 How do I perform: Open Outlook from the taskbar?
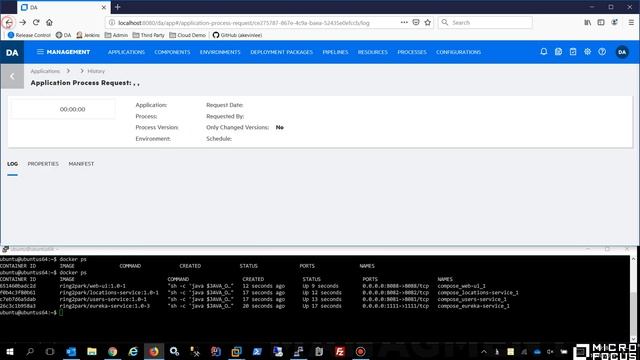click(71, 351)
